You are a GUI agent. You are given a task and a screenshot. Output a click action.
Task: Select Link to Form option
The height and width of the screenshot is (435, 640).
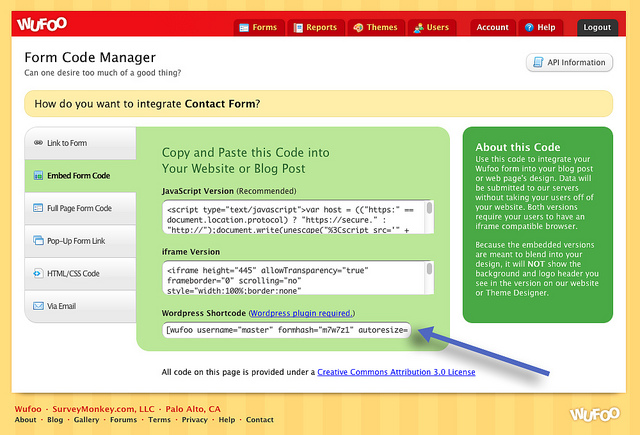(80, 143)
